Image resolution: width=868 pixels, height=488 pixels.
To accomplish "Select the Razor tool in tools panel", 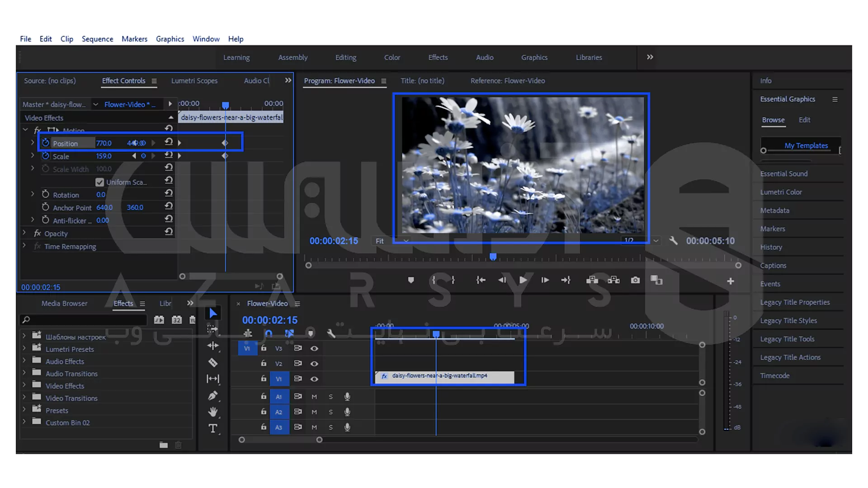I will [213, 362].
